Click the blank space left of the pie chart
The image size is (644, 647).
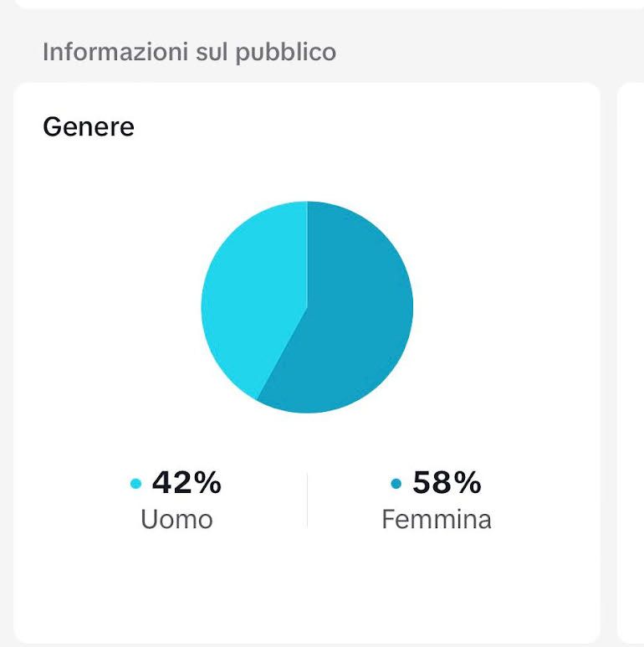[x=107, y=307]
